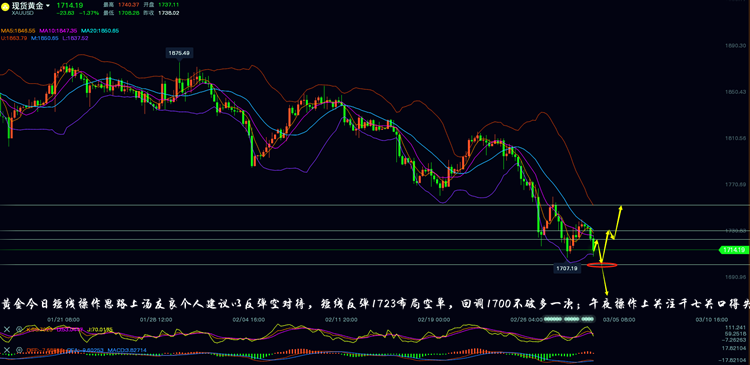Viewport: 750px width, 365px height.
Task: Click Bollinger middle band M value
Action: click(x=44, y=38)
